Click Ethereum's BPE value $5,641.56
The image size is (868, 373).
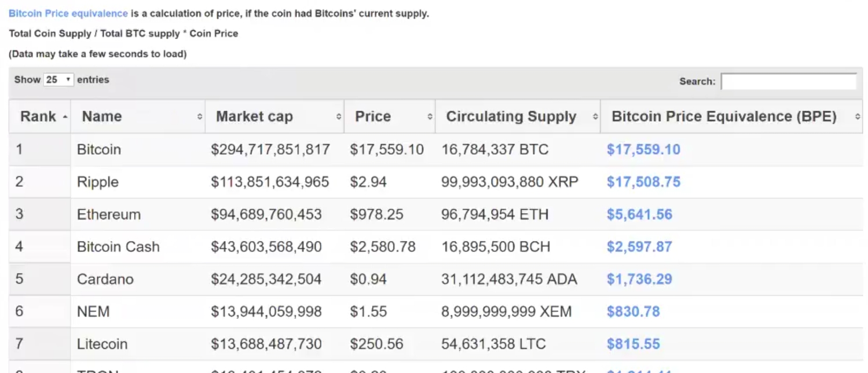point(639,214)
